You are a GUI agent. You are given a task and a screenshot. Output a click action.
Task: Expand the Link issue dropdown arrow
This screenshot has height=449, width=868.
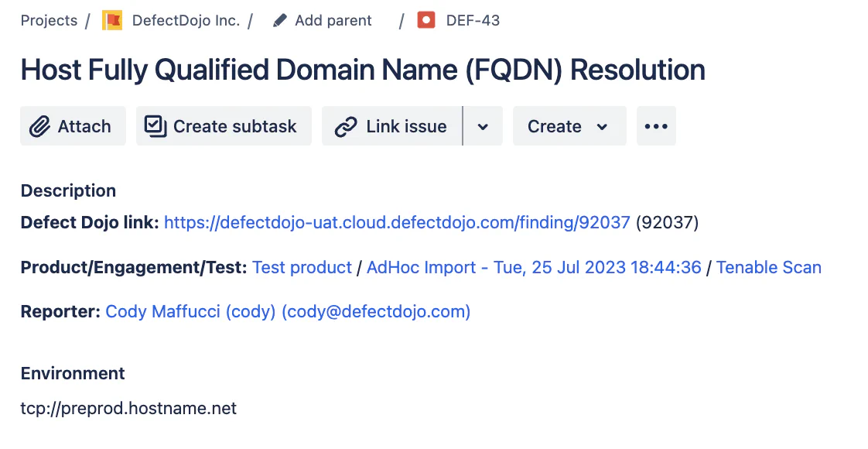(x=483, y=126)
